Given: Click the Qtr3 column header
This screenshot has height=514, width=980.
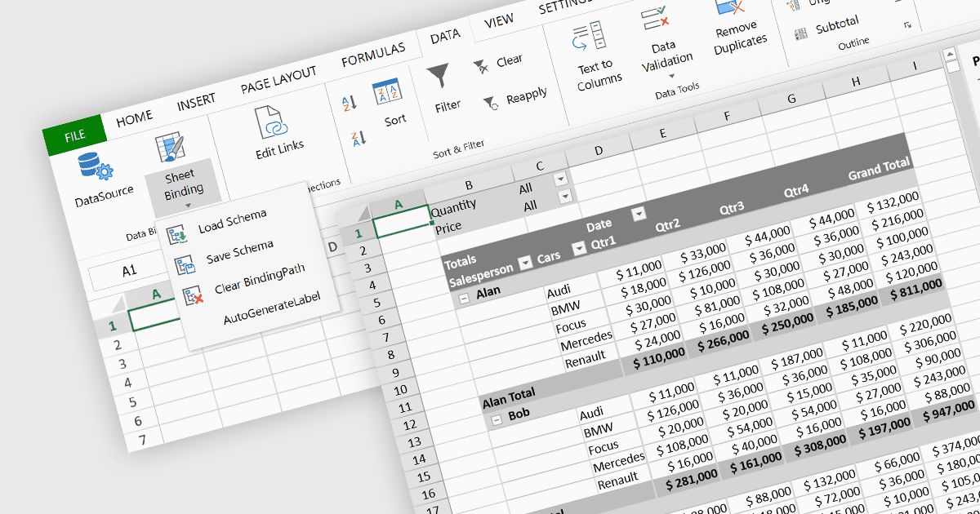Looking at the screenshot, I should (733, 207).
